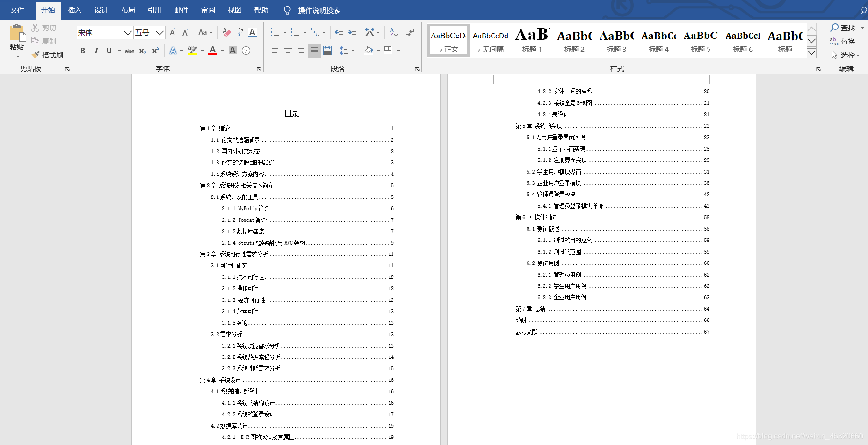Click the Replace (替换) icon

click(x=834, y=41)
